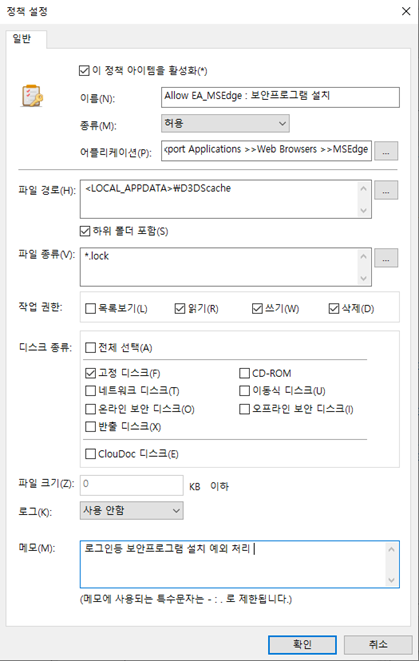The image size is (419, 661).
Task: Expand the 로그 dropdown showing 사용 안함
Action: click(132, 511)
